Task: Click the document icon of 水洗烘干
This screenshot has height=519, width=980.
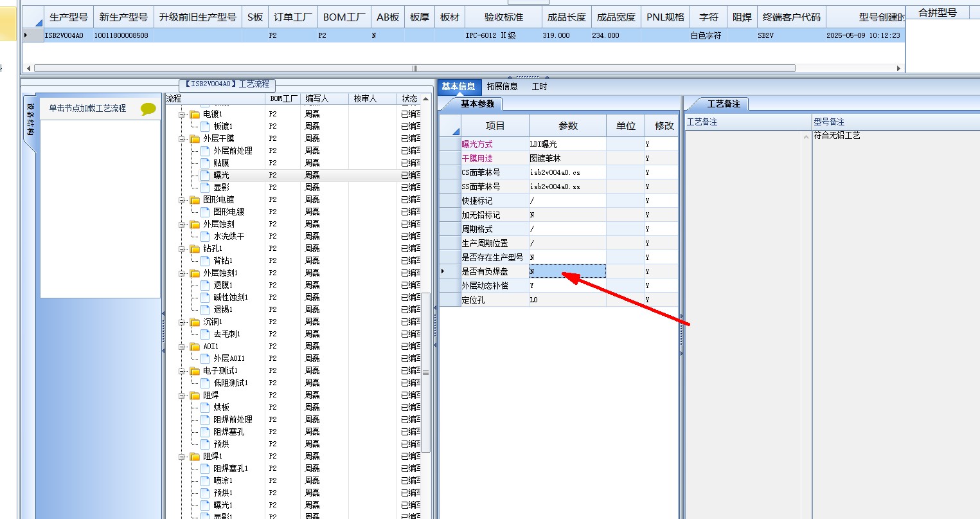Action: 205,236
